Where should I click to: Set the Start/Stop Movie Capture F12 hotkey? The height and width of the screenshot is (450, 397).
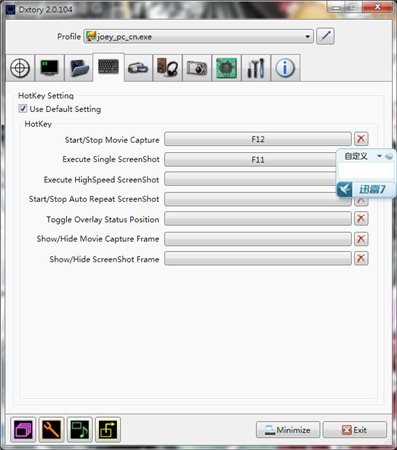(258, 139)
